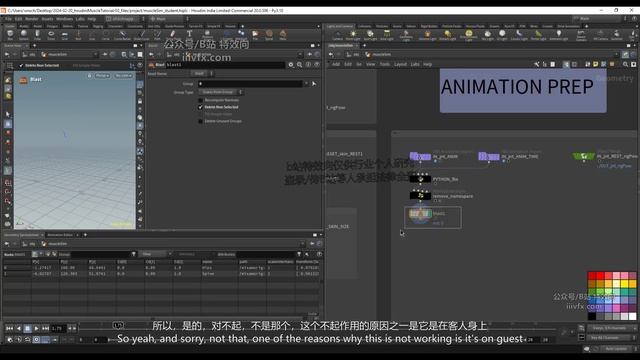Jump to the first frame
The width and height of the screenshot is (640, 360).
tap(9, 328)
